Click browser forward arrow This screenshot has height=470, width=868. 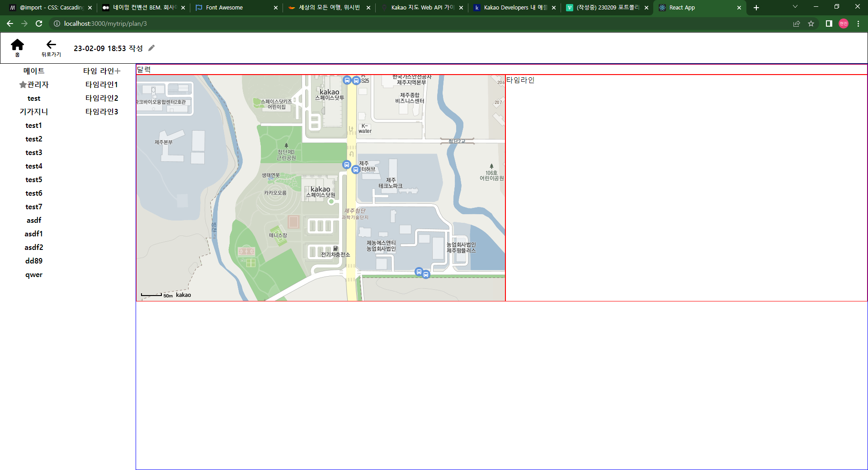pos(24,23)
